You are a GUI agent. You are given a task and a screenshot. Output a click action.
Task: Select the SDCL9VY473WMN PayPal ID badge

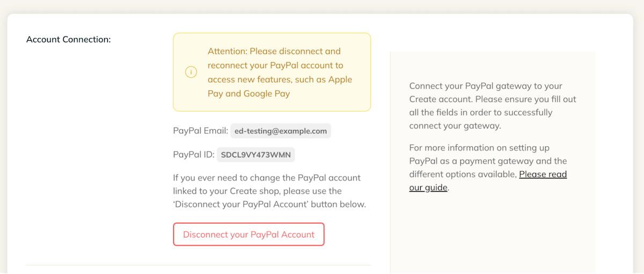coord(256,155)
